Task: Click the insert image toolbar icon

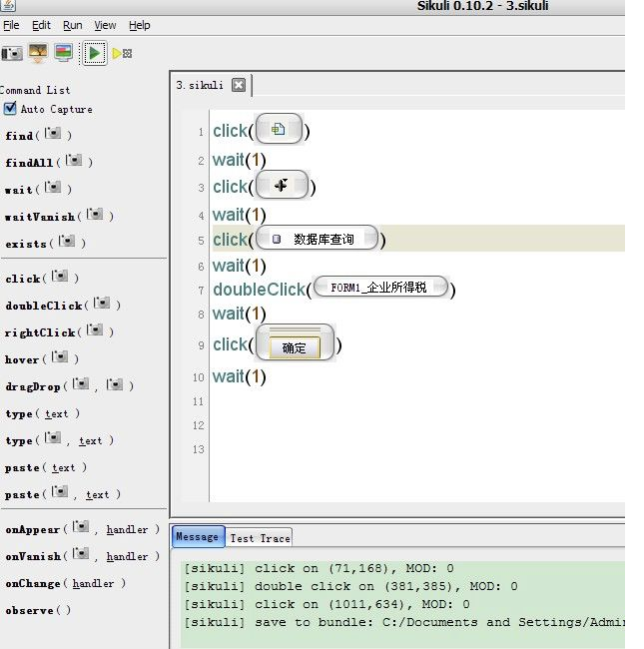Action: coord(38,53)
